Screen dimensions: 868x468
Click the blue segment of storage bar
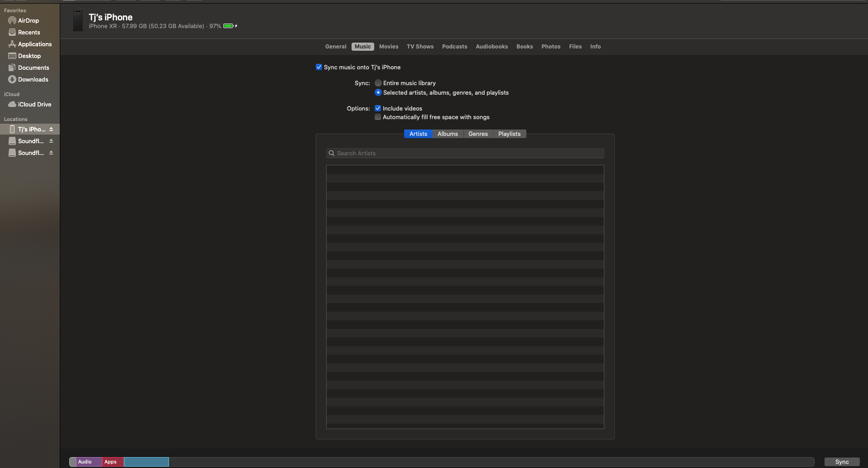[x=146, y=462]
